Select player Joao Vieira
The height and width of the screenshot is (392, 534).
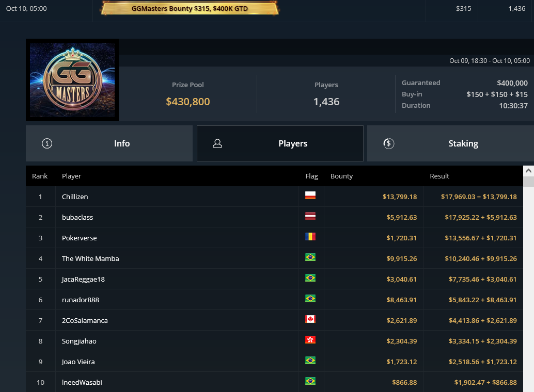78,362
